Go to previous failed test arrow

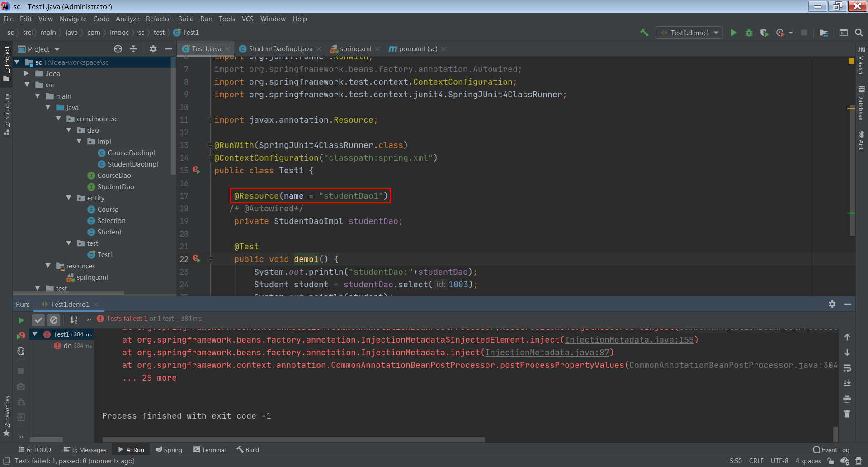tap(847, 337)
